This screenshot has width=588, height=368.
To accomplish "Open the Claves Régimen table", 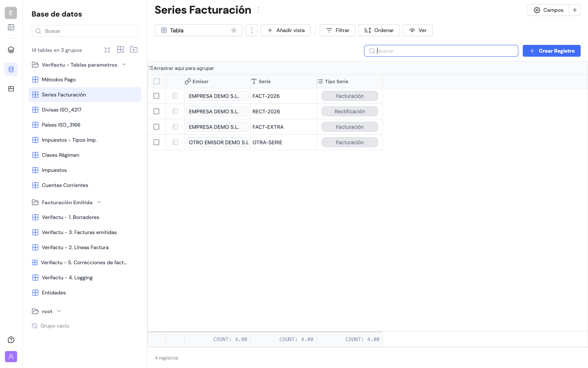I will [85, 155].
